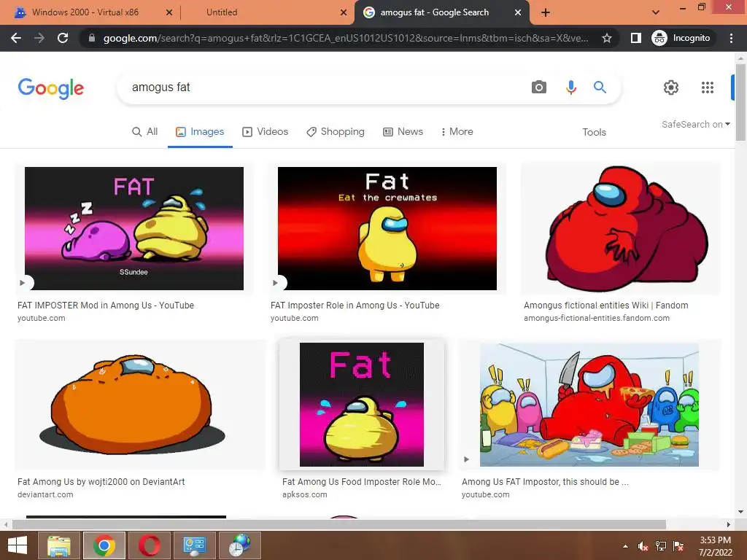Screen dimensions: 747x560
Task: Open Chrome's three-dot menu
Action: 731,38
